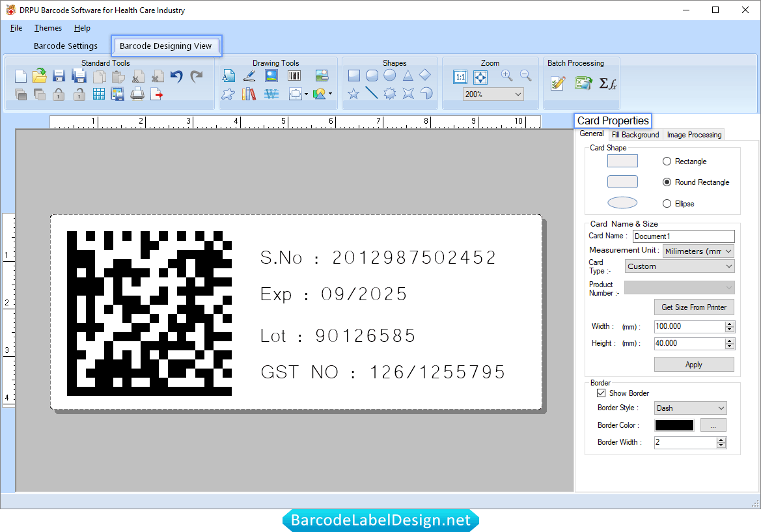Click the Width value field

click(x=689, y=326)
